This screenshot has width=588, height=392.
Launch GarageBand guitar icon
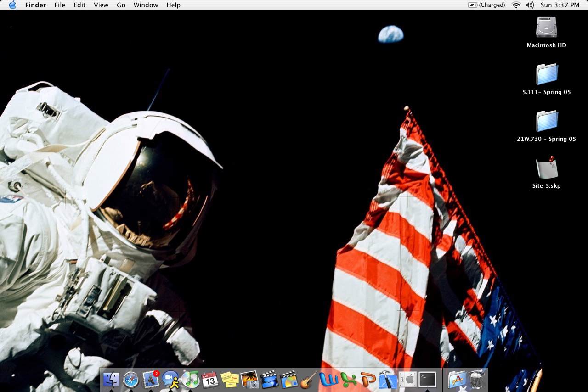tap(309, 380)
